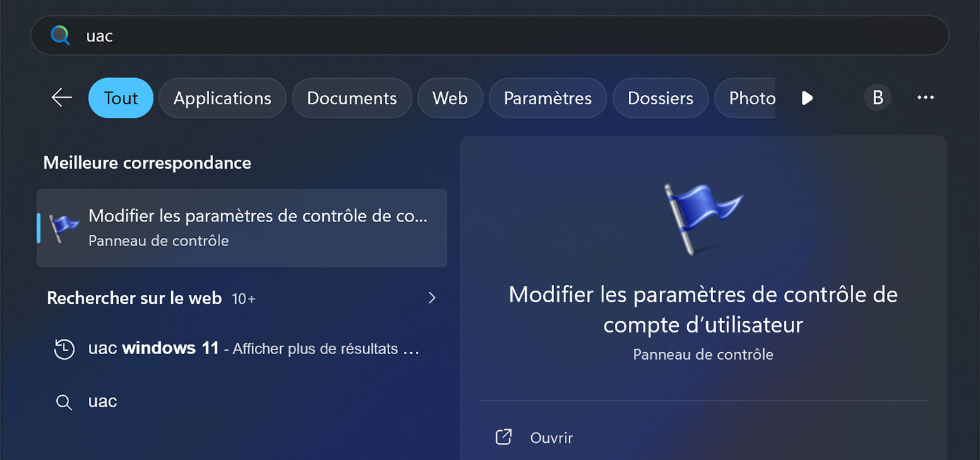Go back with the left arrow

61,98
